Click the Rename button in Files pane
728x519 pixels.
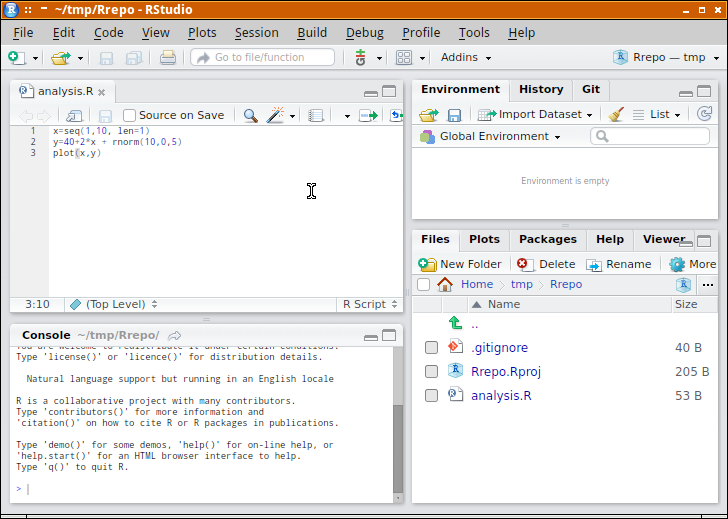(618, 264)
